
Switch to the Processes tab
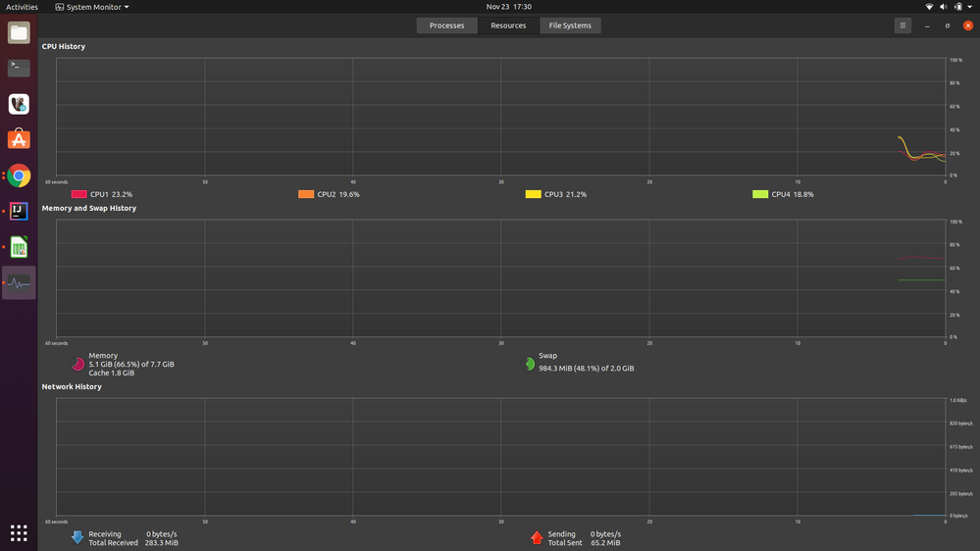pos(446,25)
